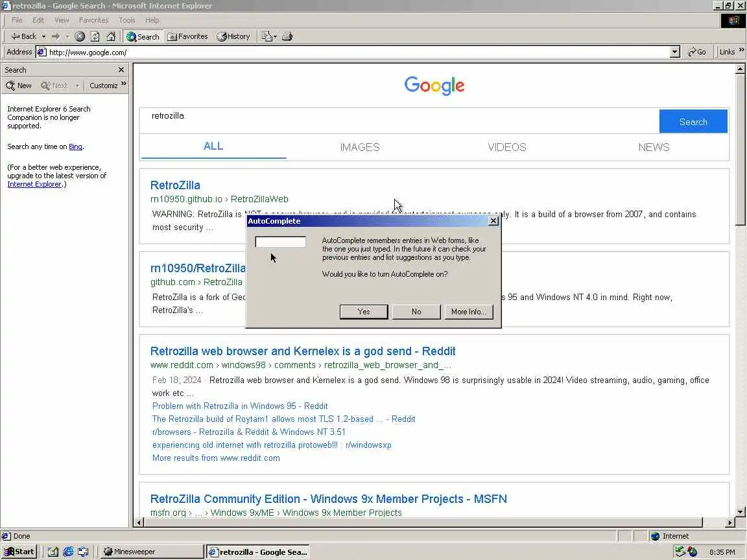Open the Favorites toolbar button
The image size is (747, 560).
pos(187,36)
